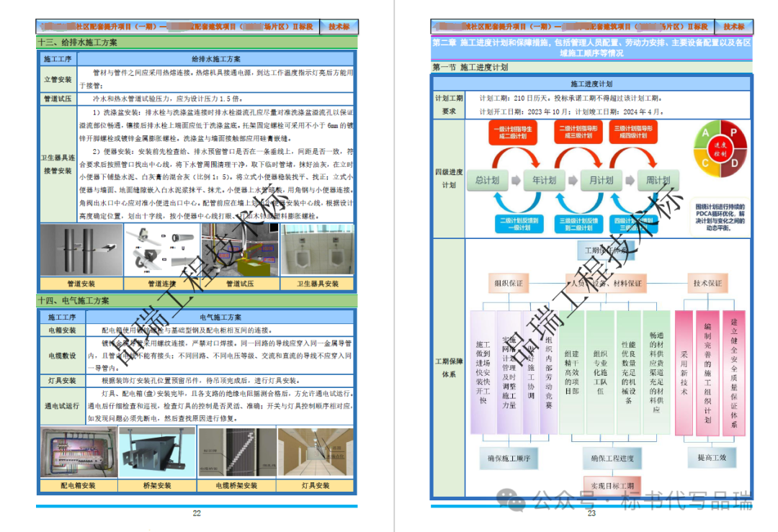Click the 技术标 label on page 23 header
778x532 pixels.
pyautogui.click(x=733, y=27)
